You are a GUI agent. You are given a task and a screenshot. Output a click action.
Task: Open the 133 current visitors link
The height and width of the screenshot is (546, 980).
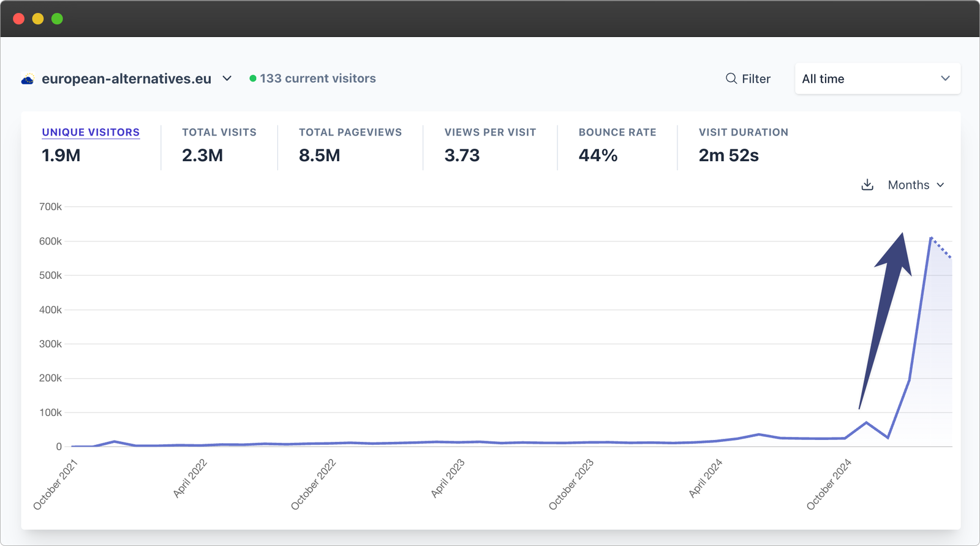(x=317, y=78)
